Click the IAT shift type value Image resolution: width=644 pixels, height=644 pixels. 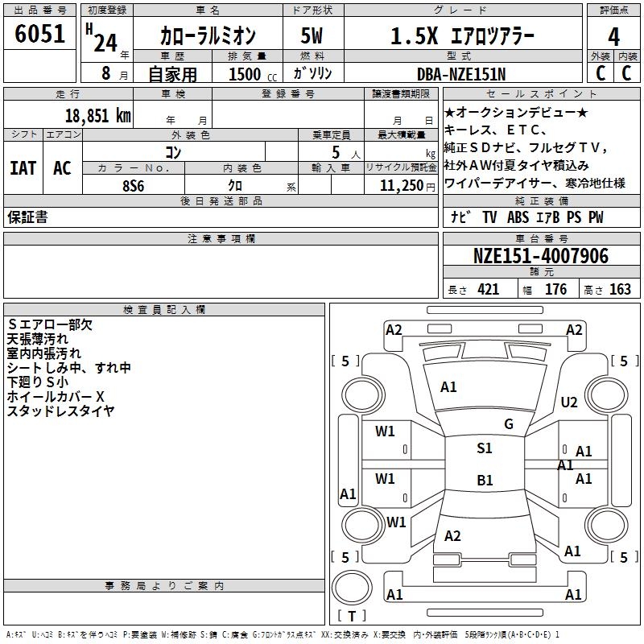[23, 167]
